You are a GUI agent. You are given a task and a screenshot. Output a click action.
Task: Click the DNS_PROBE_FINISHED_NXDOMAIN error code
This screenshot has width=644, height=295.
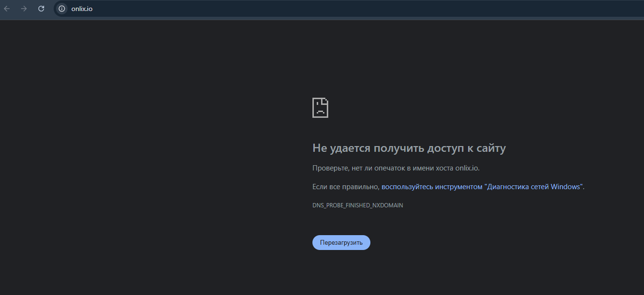click(357, 205)
